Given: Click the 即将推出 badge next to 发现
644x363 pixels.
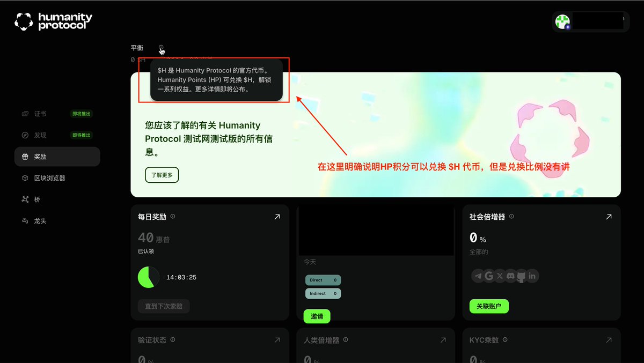Looking at the screenshot, I should tap(81, 135).
